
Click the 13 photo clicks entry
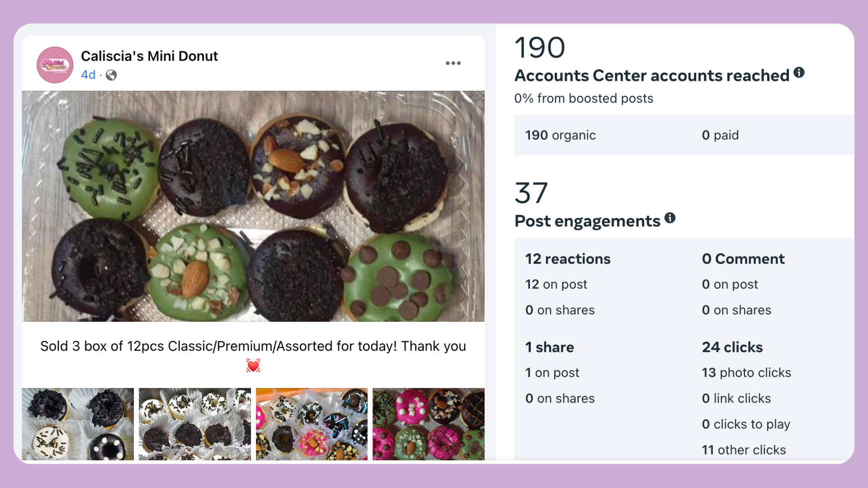pyautogui.click(x=746, y=373)
